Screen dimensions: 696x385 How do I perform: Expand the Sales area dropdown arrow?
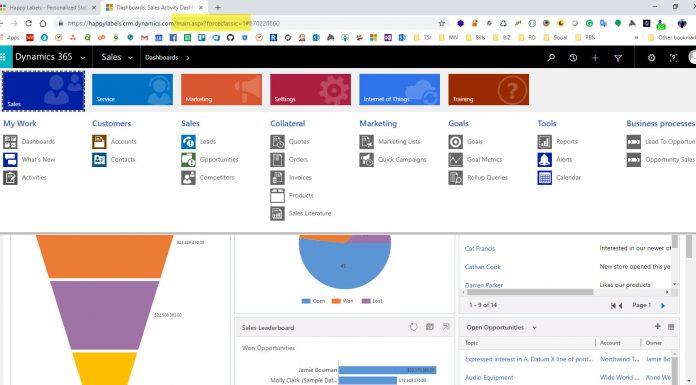click(130, 58)
